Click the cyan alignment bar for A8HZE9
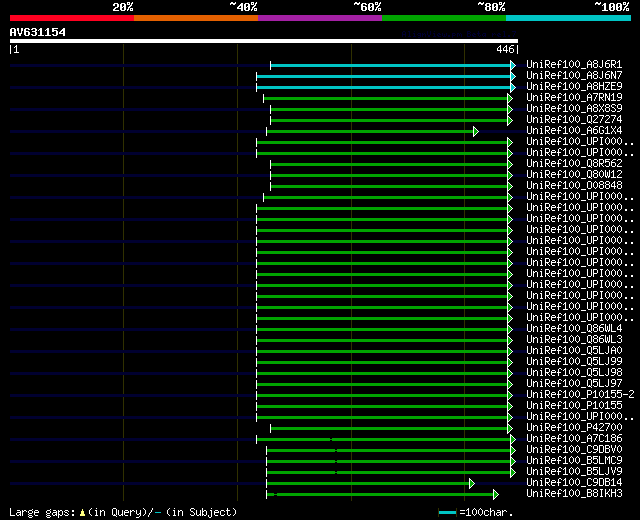The width and height of the screenshot is (640, 520). (x=384, y=87)
